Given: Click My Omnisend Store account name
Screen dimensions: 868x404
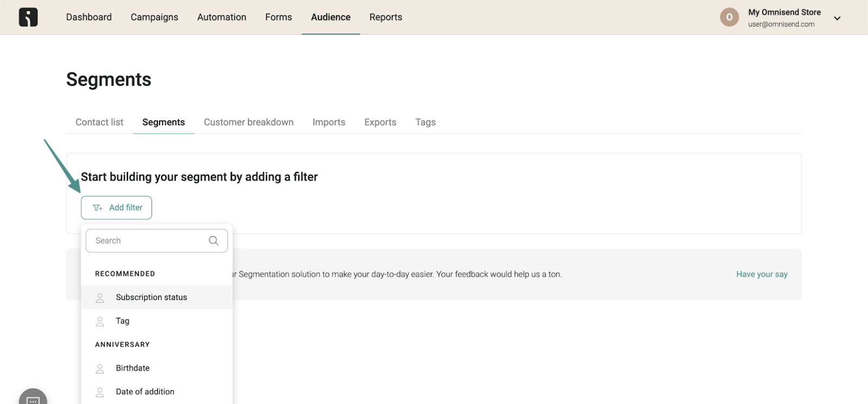Looking at the screenshot, I should [784, 12].
